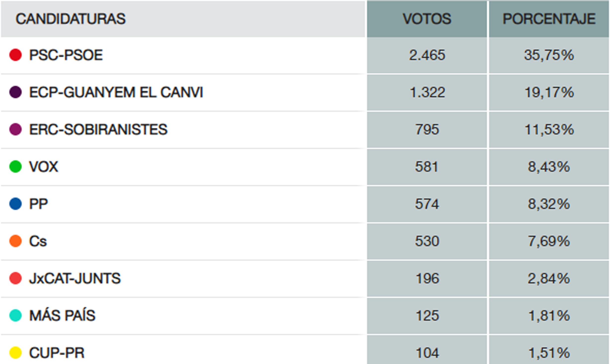The height and width of the screenshot is (364, 610).
Task: Select the CUP-PR 104 votes cell
Action: [x=427, y=350]
